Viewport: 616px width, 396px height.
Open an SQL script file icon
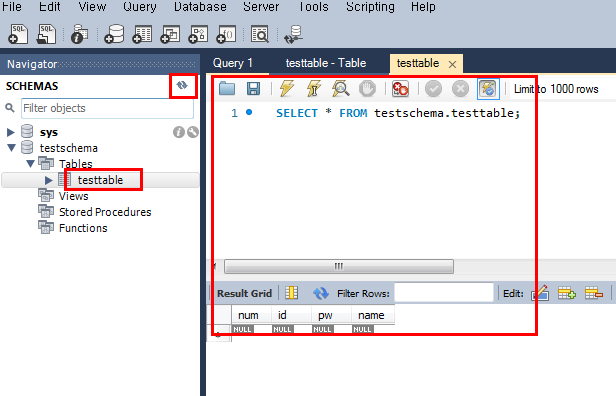pos(46,34)
